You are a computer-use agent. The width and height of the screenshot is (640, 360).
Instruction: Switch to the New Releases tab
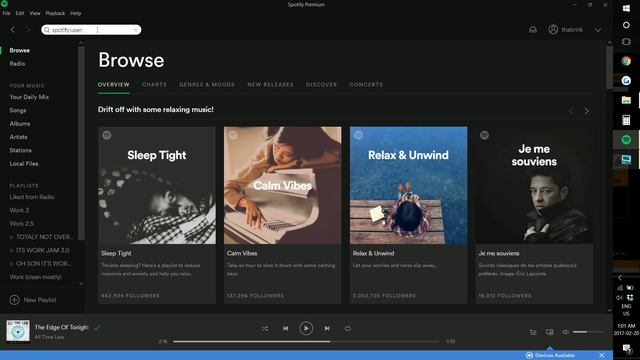pyautogui.click(x=270, y=84)
